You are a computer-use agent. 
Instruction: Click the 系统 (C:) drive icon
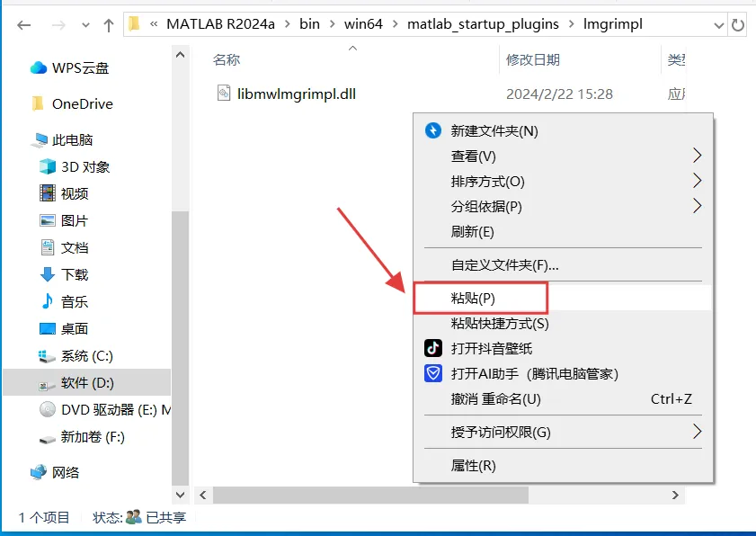pyautogui.click(x=47, y=356)
